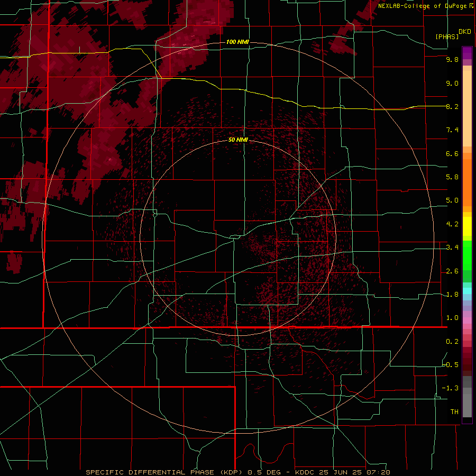
Task: Click the 50 NMI range ring label
Action: 239,140
